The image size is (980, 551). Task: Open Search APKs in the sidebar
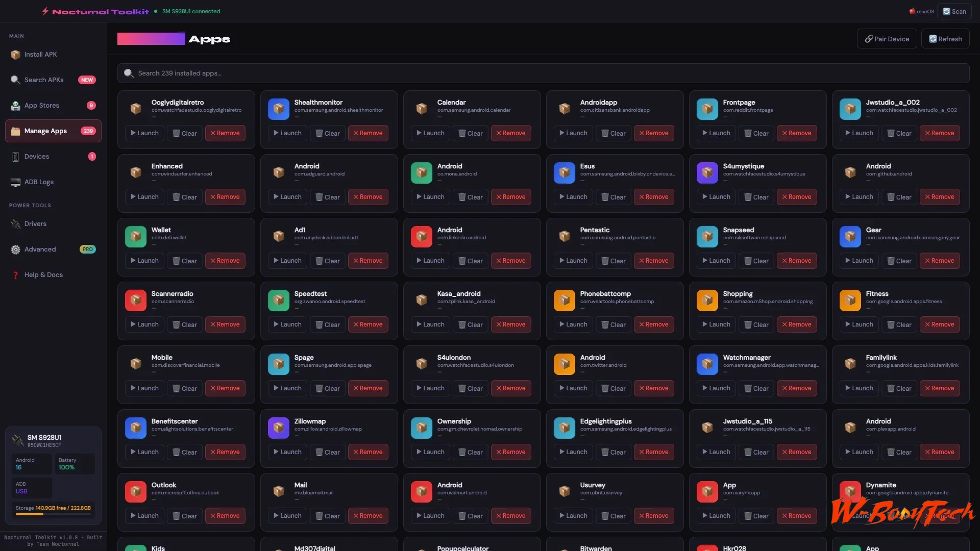click(x=53, y=80)
